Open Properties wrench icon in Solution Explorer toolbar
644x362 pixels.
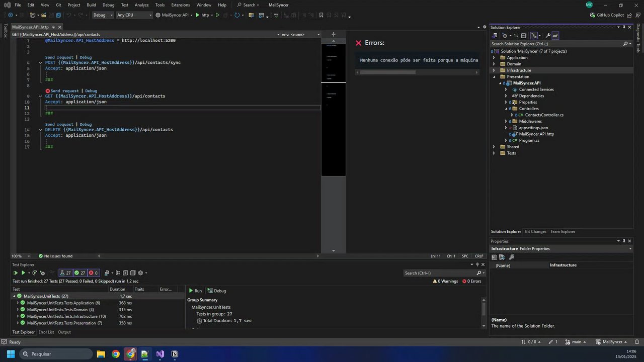[x=548, y=36]
